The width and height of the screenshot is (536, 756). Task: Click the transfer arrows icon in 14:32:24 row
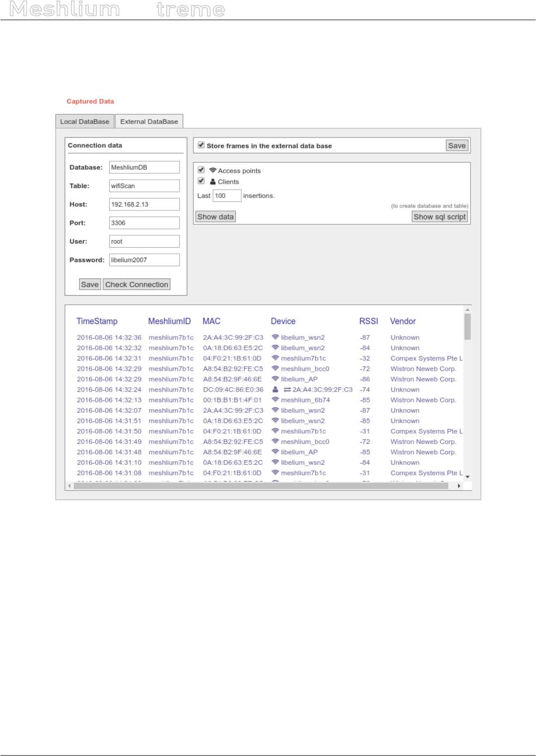pyautogui.click(x=287, y=390)
